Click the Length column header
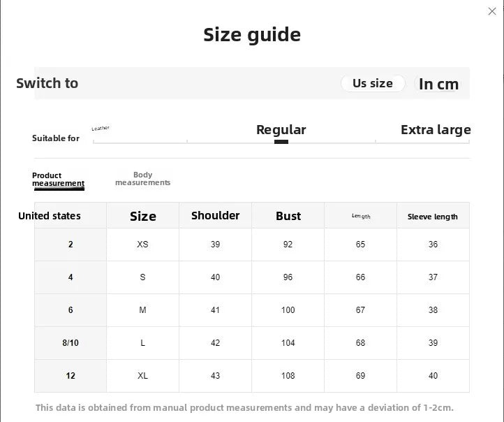 click(361, 215)
